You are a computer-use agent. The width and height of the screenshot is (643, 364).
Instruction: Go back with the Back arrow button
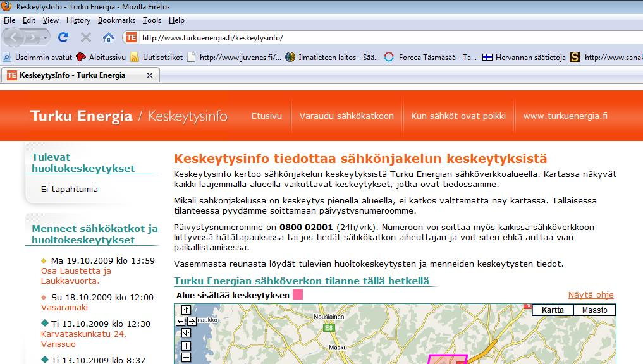pos(13,38)
